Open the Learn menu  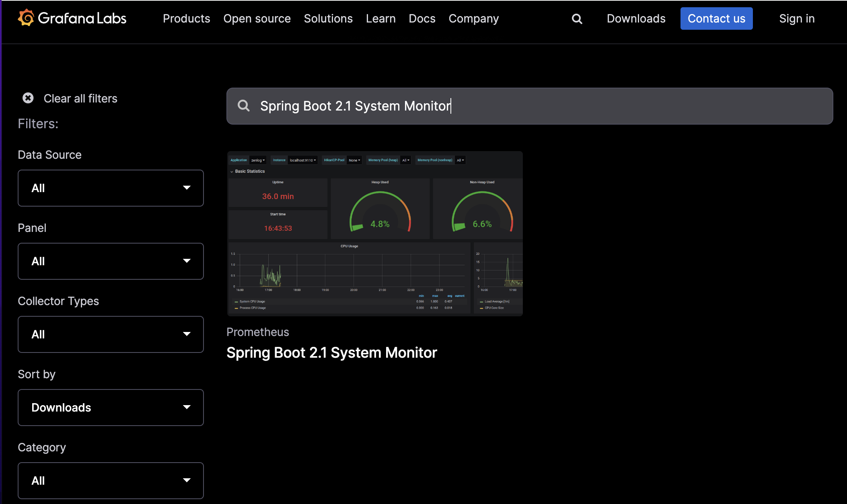click(x=380, y=18)
